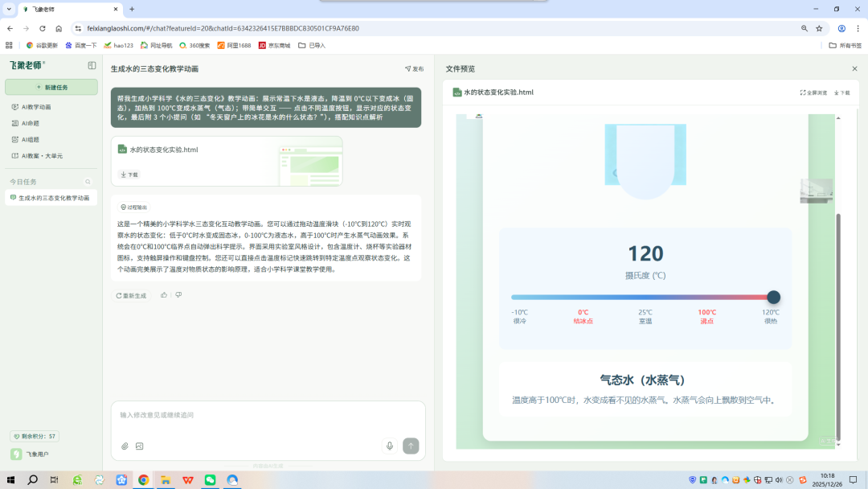Select the 0℃ 结冰点 temperature marker
Viewport: 868px width, 489px height.
(583, 317)
